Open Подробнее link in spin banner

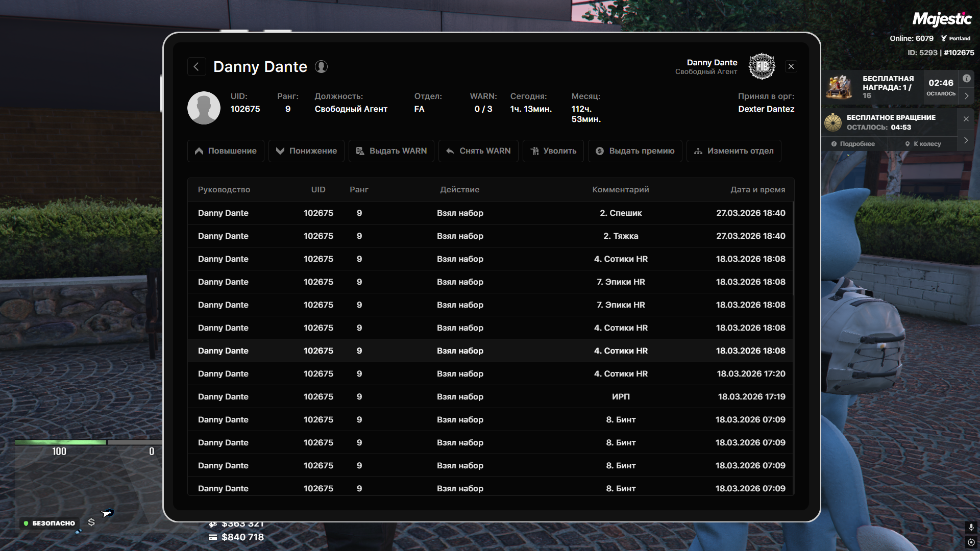(853, 144)
